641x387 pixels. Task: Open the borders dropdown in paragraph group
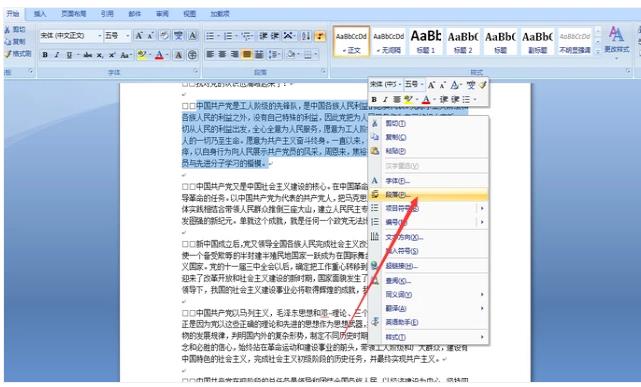pos(316,54)
